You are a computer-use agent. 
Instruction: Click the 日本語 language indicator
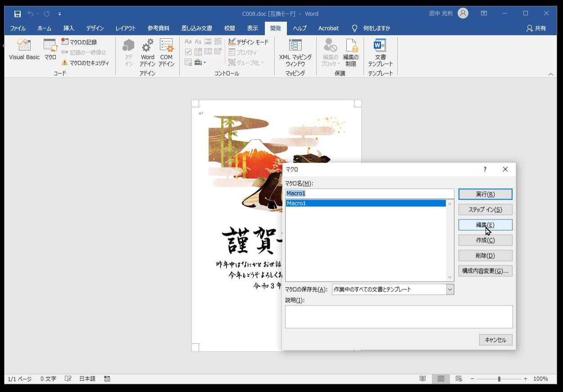click(x=87, y=379)
